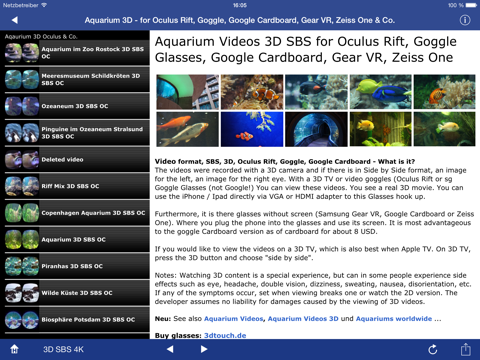Tap the yellow fish with bamboo thumbnail
Image resolution: width=480 pixels, height=360 pixels.
pos(381,129)
